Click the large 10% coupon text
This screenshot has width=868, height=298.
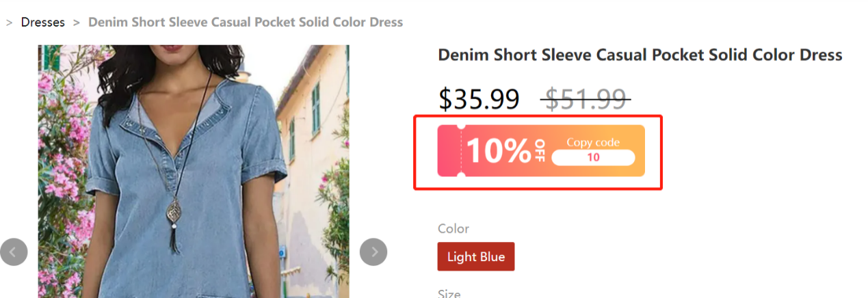(x=499, y=151)
